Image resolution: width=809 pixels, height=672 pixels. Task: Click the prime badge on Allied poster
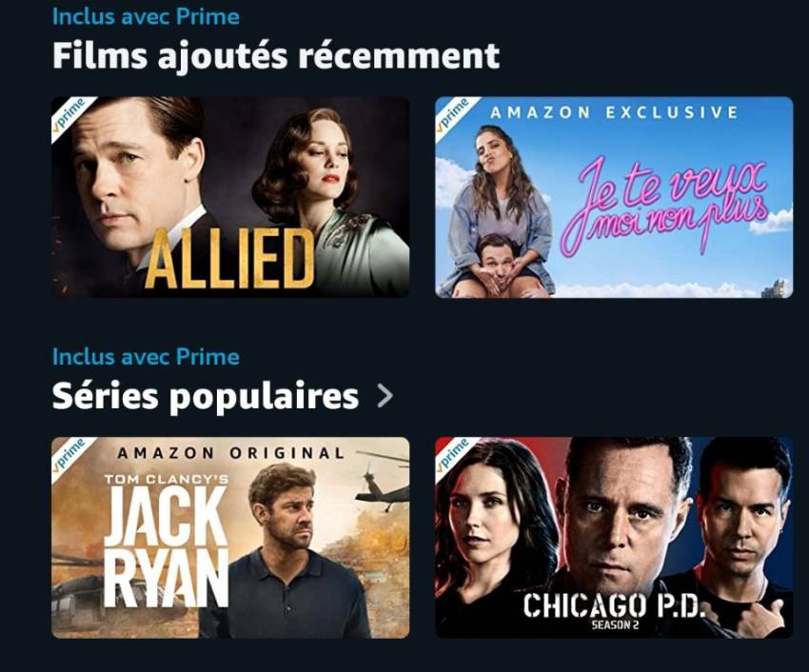click(x=69, y=114)
